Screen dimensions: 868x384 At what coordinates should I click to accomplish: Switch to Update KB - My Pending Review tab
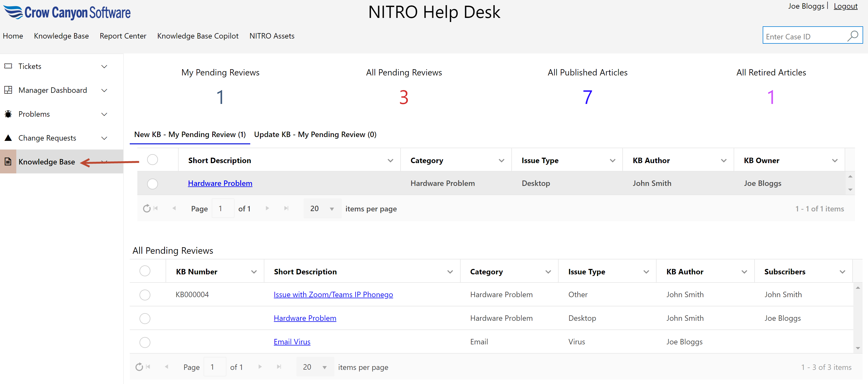[x=315, y=134]
